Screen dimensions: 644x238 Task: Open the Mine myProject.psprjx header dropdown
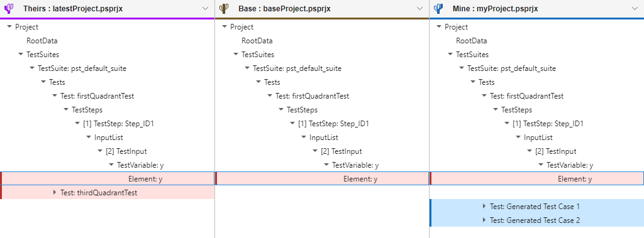[636, 9]
